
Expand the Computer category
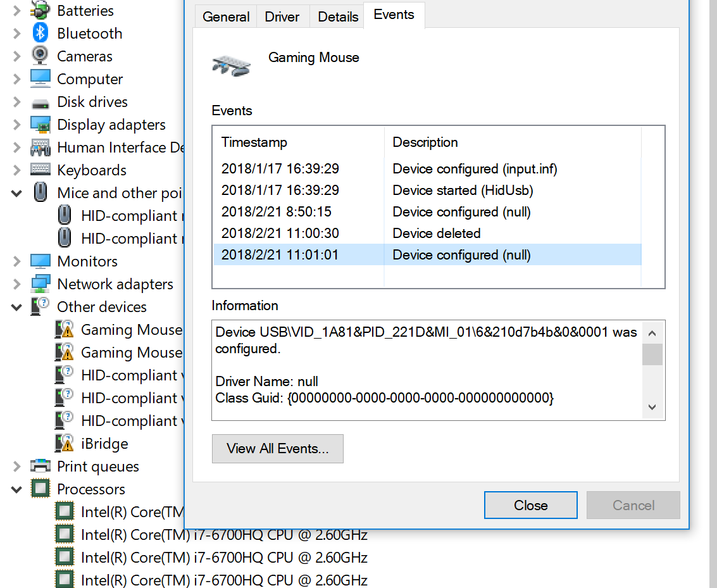pos(16,79)
